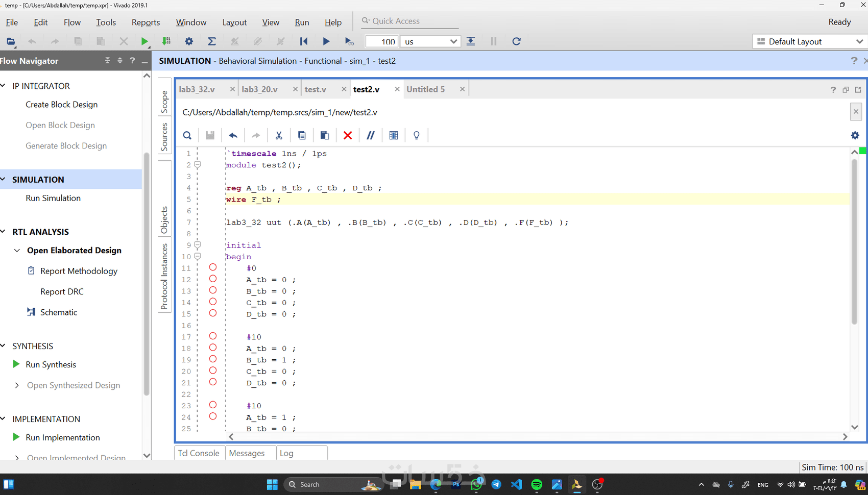Open Schematic under RTL Analysis
Screen dimensions: 868x495
[58, 312]
